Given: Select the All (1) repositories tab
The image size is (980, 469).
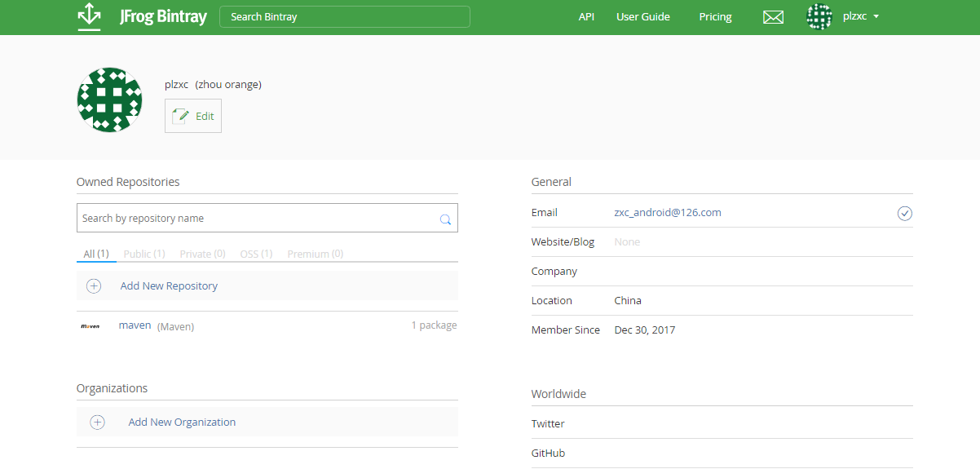Looking at the screenshot, I should 96,254.
